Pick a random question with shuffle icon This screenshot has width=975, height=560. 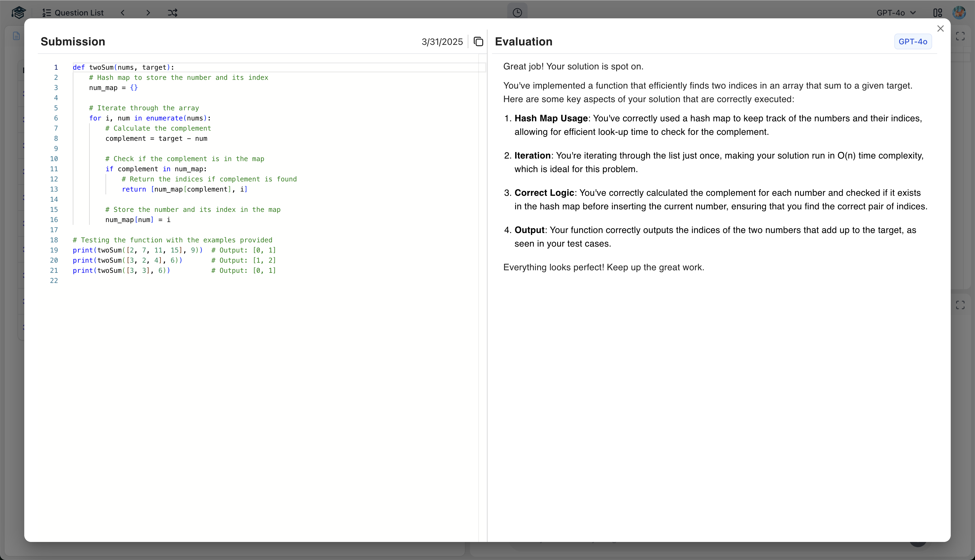click(x=172, y=13)
